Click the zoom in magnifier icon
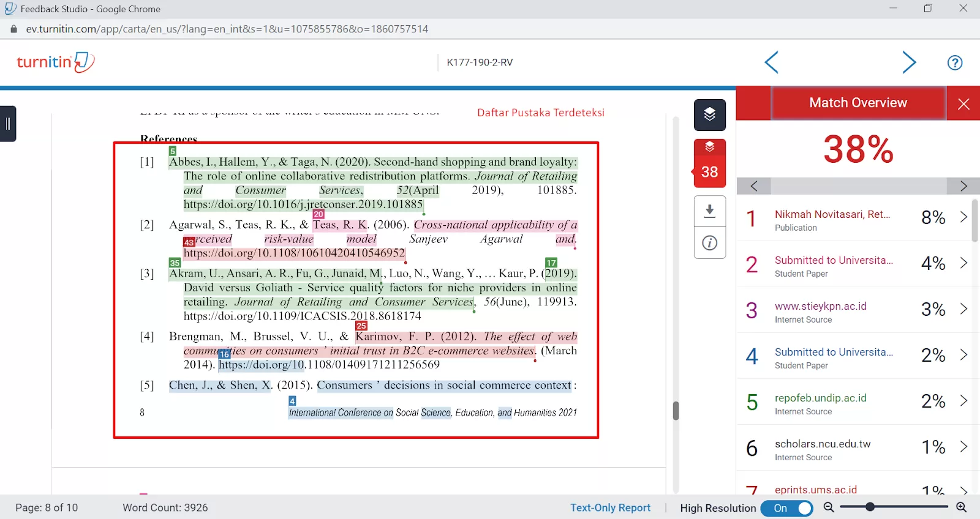This screenshot has width=980, height=519. click(961, 507)
